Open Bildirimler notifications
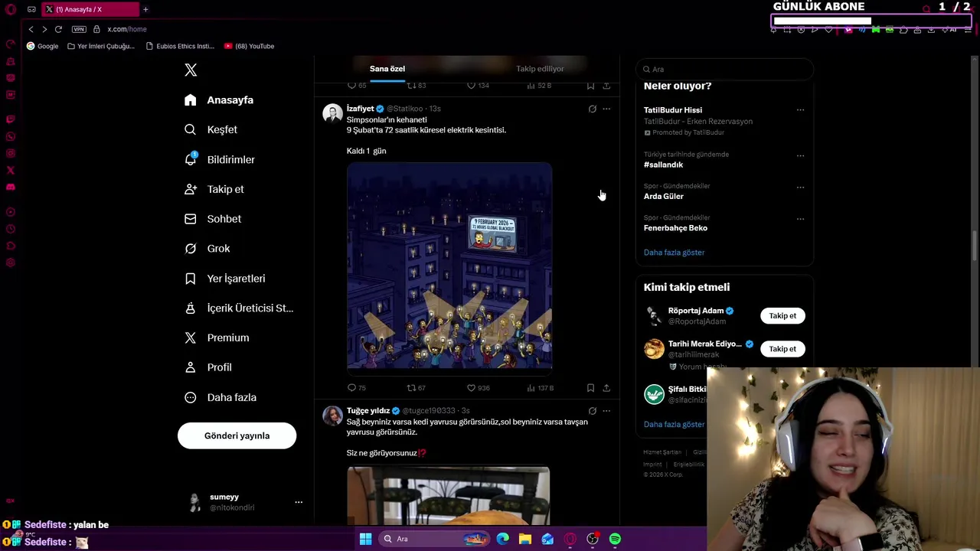 point(220,159)
